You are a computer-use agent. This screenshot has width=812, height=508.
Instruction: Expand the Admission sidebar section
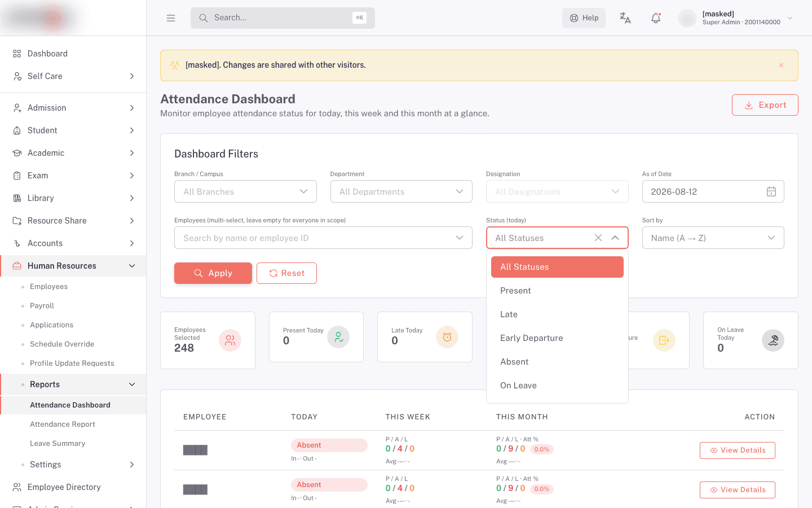[73, 108]
